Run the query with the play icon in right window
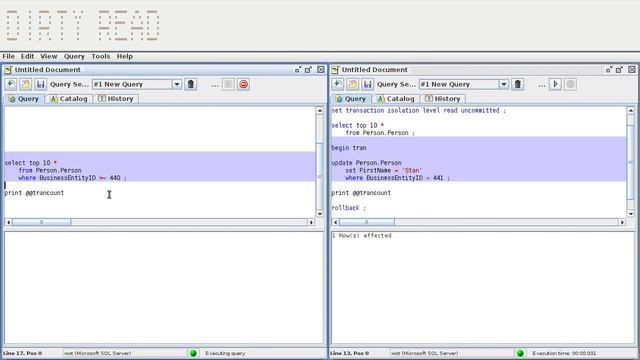The width and height of the screenshot is (640, 360). 555,84
